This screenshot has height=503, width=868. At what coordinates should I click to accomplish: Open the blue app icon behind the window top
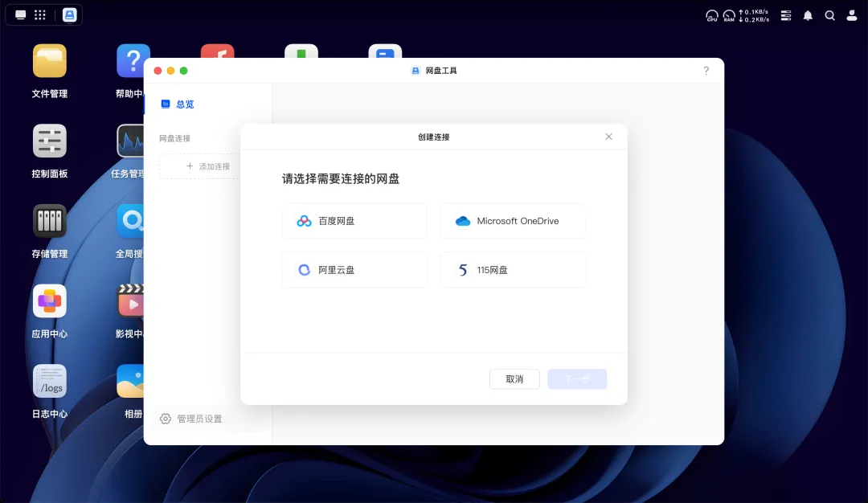click(x=385, y=51)
